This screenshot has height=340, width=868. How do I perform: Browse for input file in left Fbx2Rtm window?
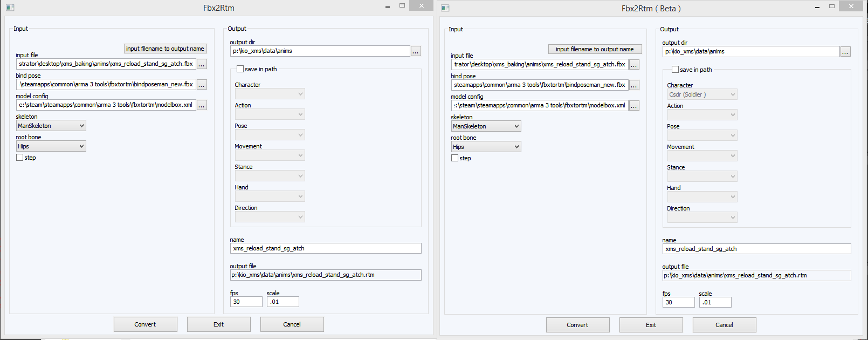click(202, 64)
